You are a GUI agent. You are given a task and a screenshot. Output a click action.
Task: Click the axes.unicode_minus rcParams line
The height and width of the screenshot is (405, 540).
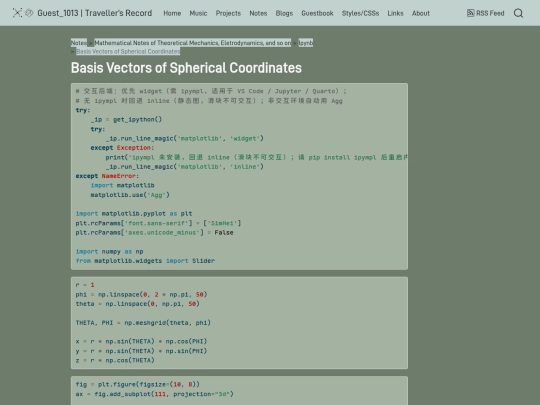(154, 232)
